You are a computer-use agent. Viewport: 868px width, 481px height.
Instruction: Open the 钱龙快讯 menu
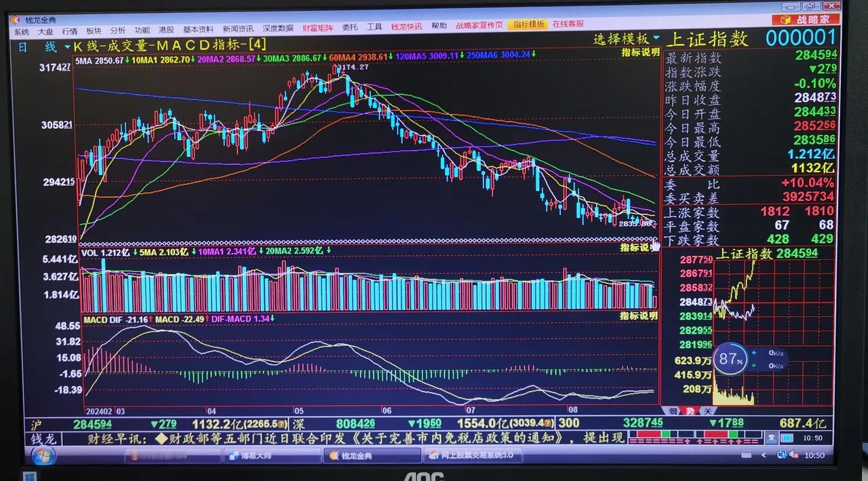406,26
